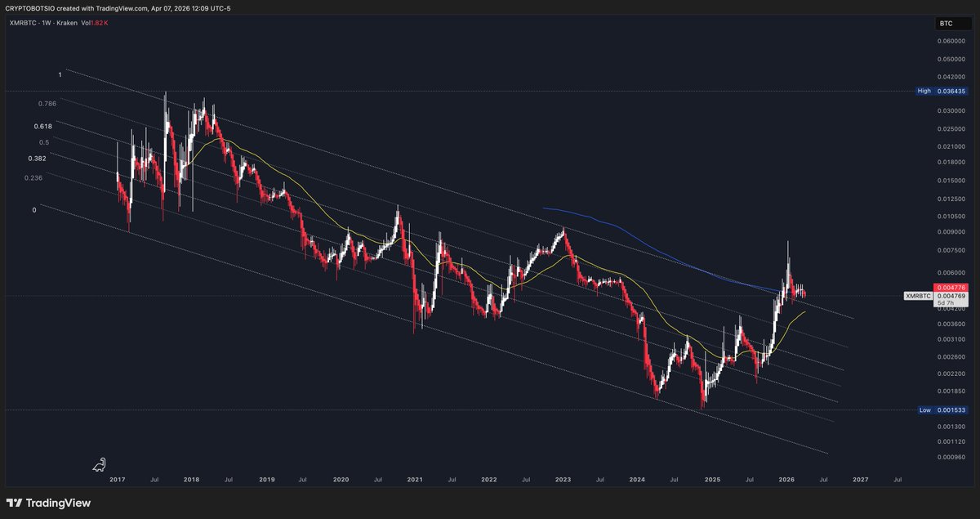Click 2026 on the time axis
The width and height of the screenshot is (980, 519).
[x=786, y=481]
